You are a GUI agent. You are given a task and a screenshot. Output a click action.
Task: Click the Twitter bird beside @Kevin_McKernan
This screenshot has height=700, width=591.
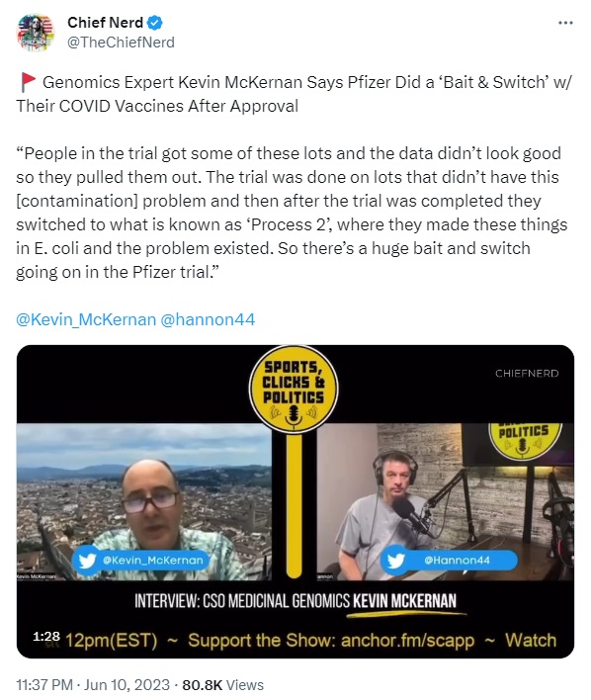(87, 560)
